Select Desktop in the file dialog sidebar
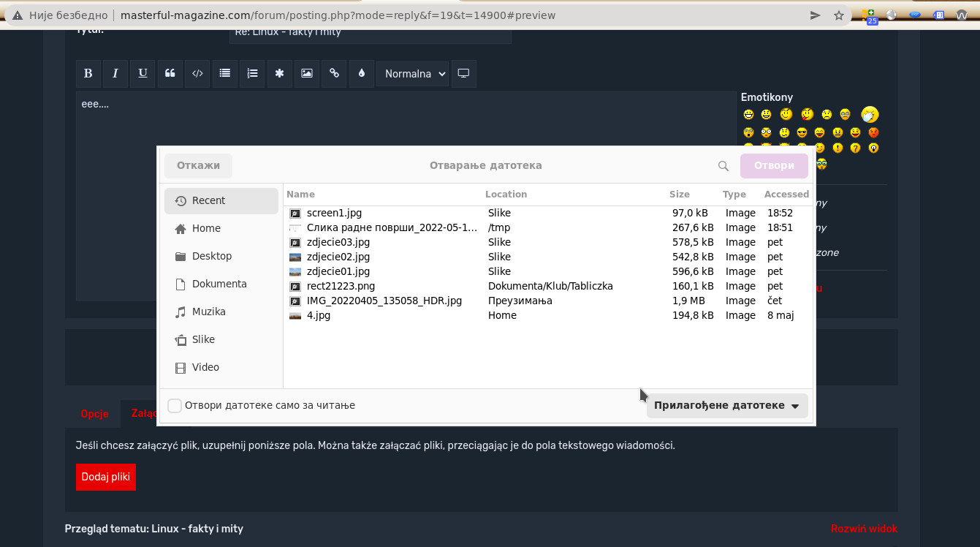 [x=211, y=256]
